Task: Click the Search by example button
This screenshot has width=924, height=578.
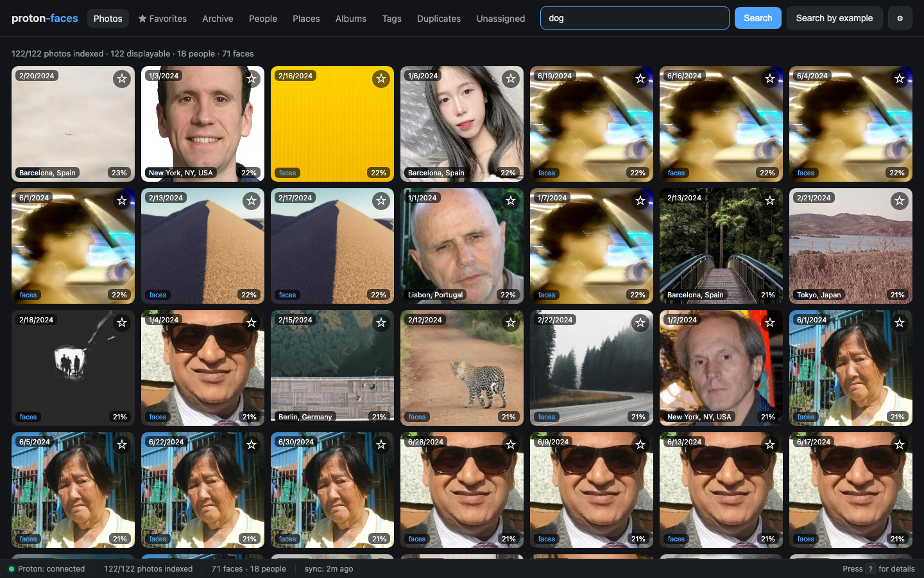Action: coord(834,18)
